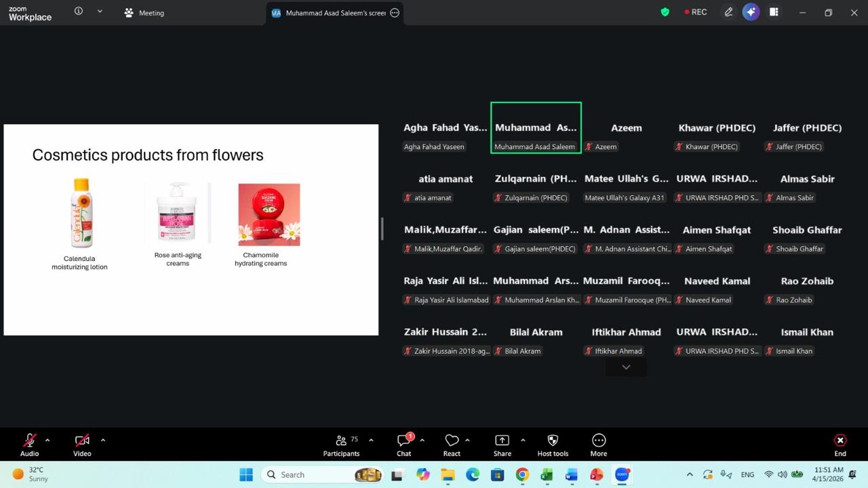Viewport: 868px width, 488px height.
Task: Click the End meeting button
Action: pyautogui.click(x=840, y=445)
